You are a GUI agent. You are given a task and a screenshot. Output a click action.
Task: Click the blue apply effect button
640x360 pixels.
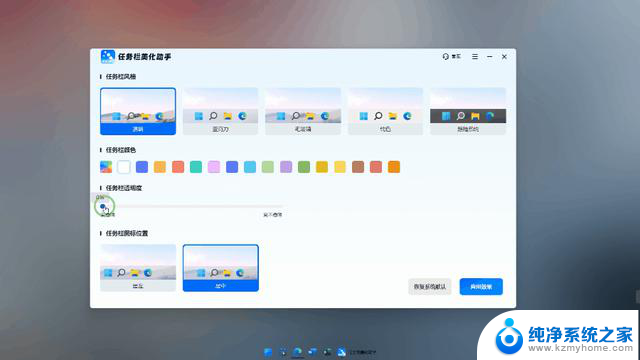[481, 287]
